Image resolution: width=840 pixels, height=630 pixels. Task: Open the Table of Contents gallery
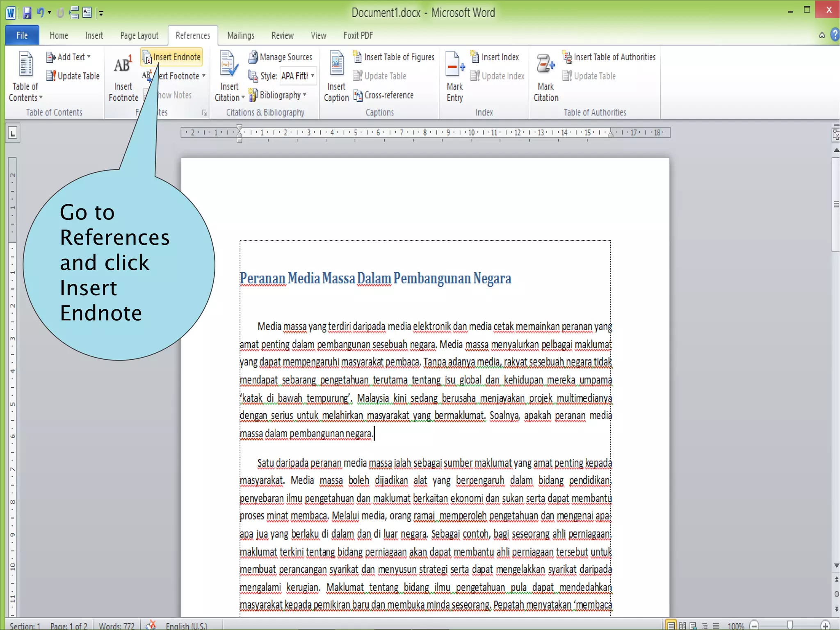tap(25, 76)
